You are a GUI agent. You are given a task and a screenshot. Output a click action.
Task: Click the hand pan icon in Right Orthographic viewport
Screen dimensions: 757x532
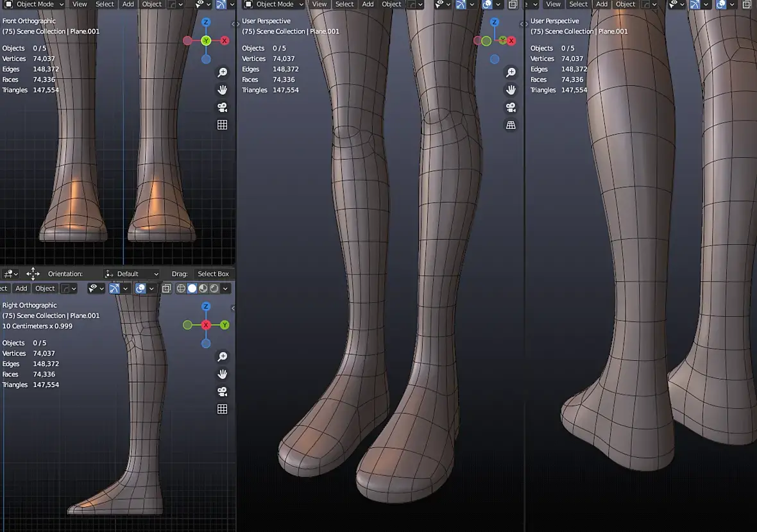[x=223, y=374]
